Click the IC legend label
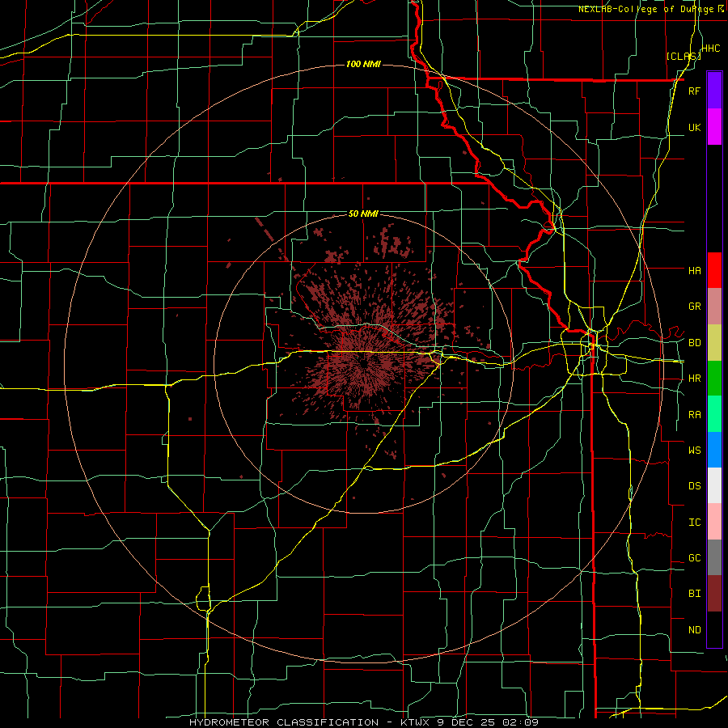The height and width of the screenshot is (728, 728). click(x=694, y=522)
